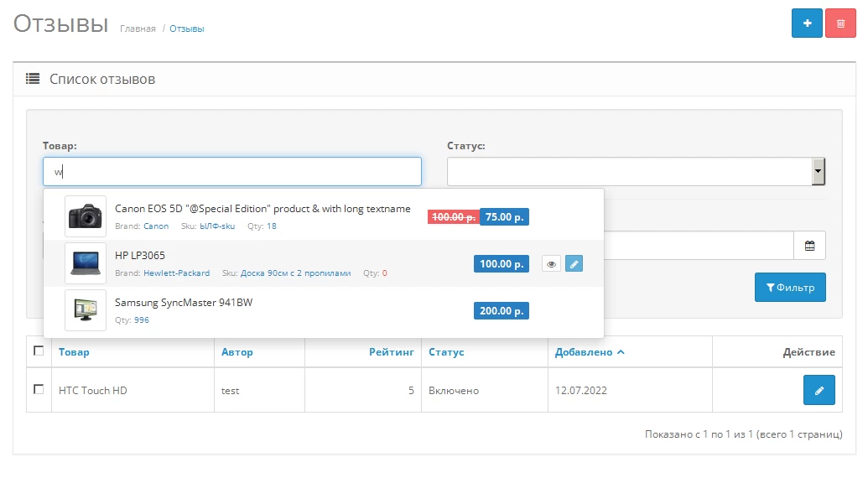The image size is (868, 478).
Task: Check the HTC Touch HD row checkbox
Action: pos(39,389)
